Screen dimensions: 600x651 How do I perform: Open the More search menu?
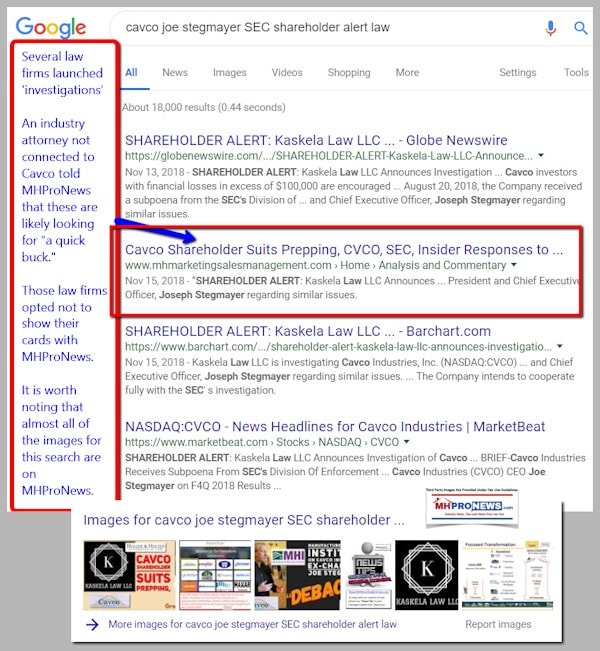click(407, 72)
